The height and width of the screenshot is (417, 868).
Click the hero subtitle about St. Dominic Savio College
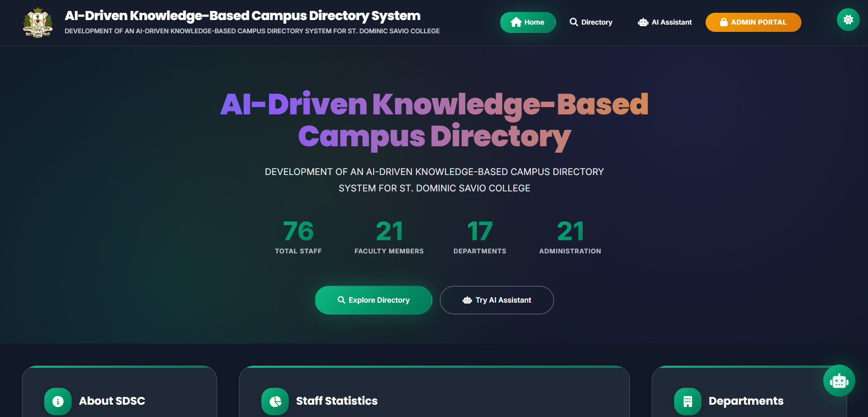(434, 180)
